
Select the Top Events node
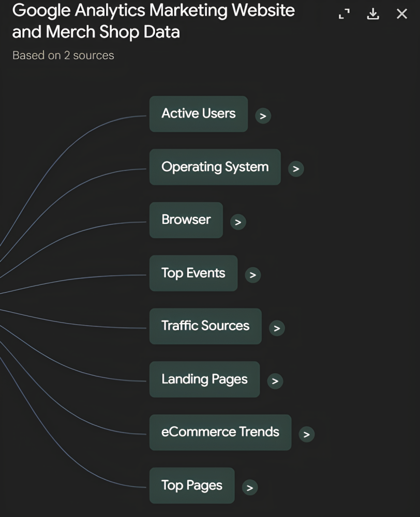pos(193,273)
